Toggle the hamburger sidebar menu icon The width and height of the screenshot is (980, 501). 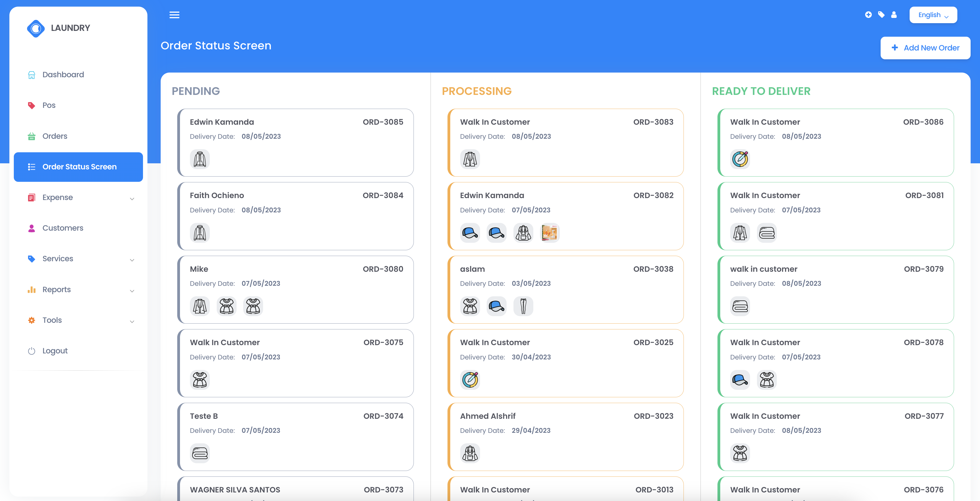[x=174, y=15]
